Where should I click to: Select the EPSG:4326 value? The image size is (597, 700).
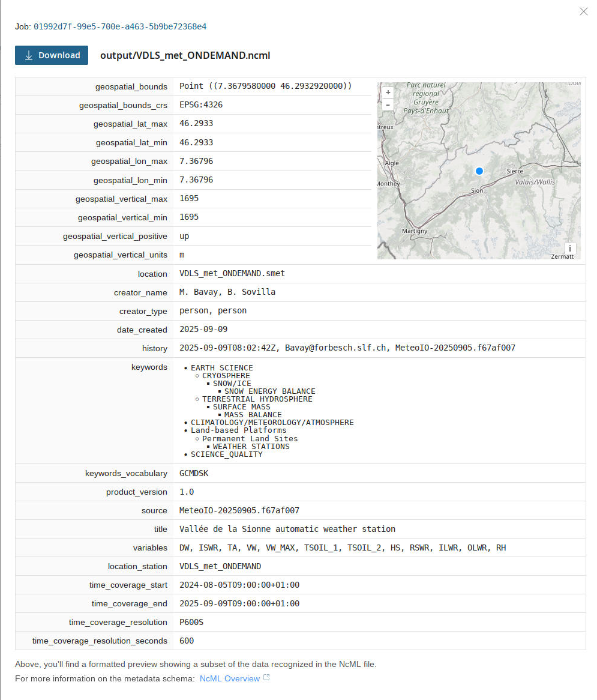[x=201, y=104]
